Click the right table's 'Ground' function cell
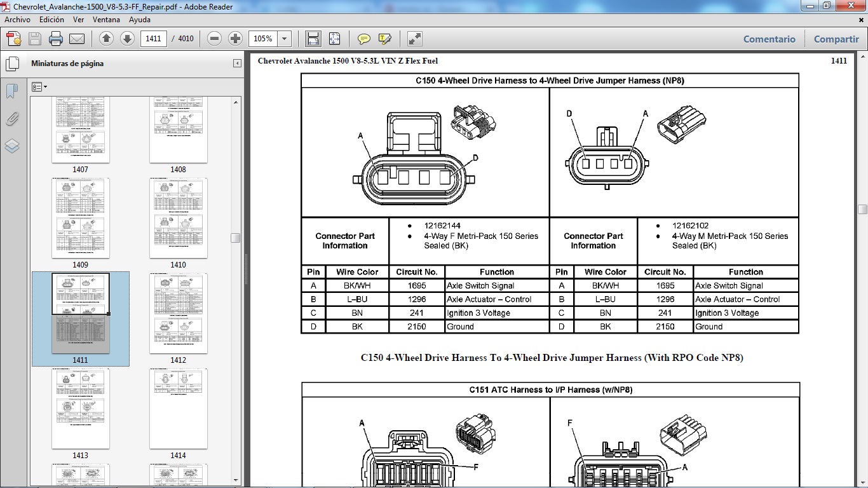 745,327
